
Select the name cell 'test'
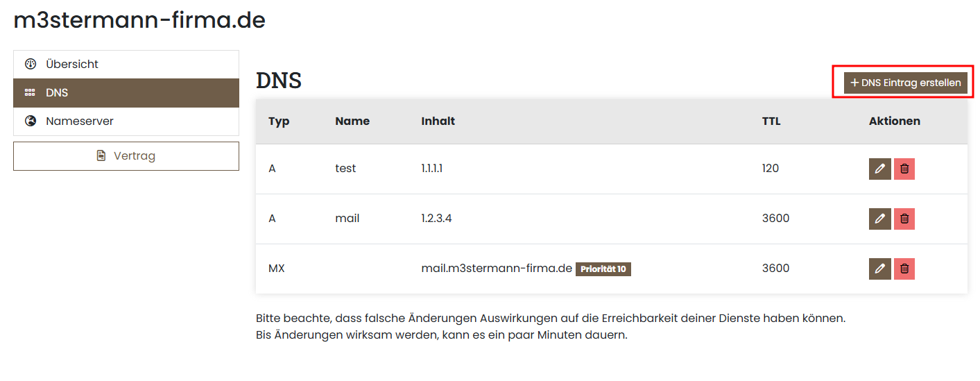tap(345, 169)
